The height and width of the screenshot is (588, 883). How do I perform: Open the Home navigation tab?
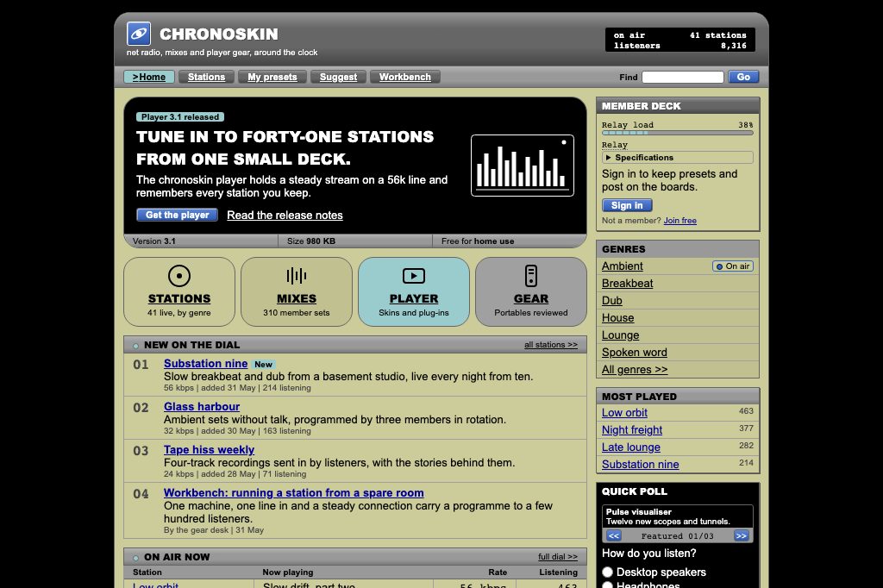pyautogui.click(x=148, y=77)
